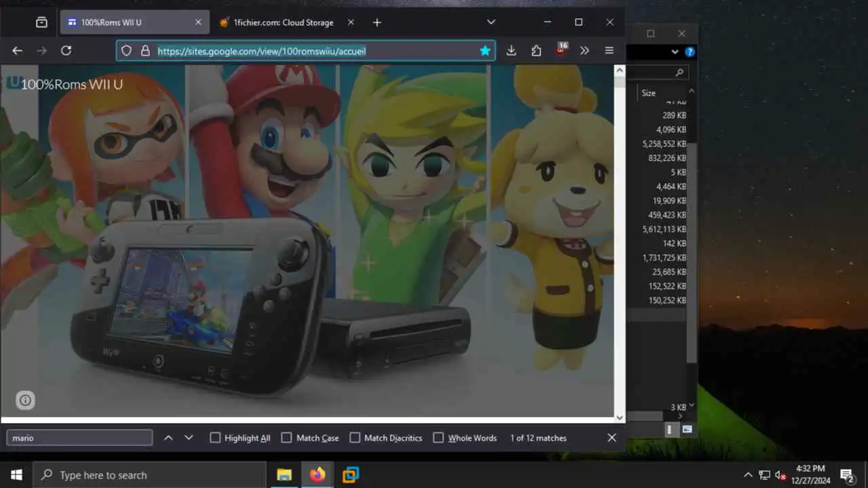The height and width of the screenshot is (488, 868).
Task: Open File Explorer from the taskbar
Action: [284, 474]
